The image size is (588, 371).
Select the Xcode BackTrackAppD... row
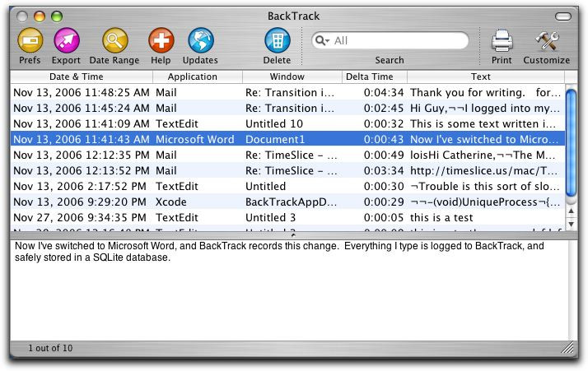point(287,202)
